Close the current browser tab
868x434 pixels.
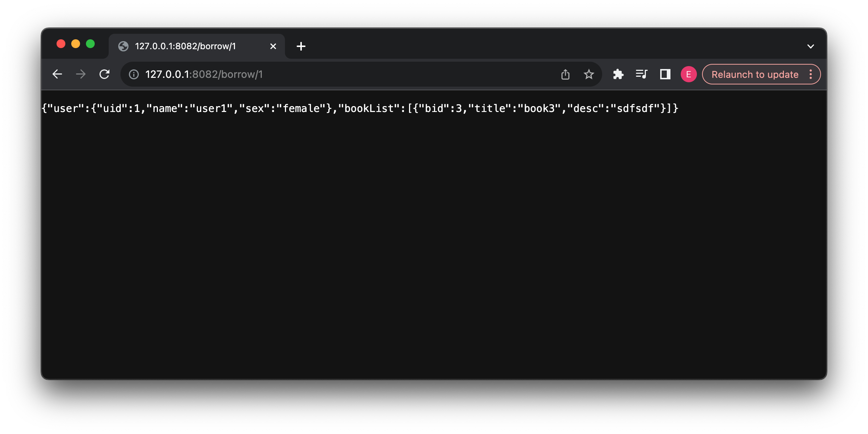point(272,46)
